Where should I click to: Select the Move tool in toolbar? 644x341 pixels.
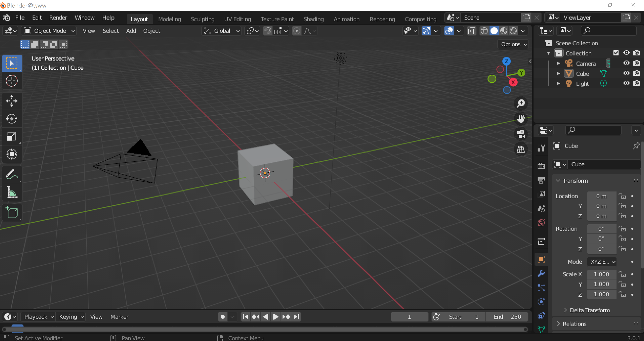click(12, 101)
